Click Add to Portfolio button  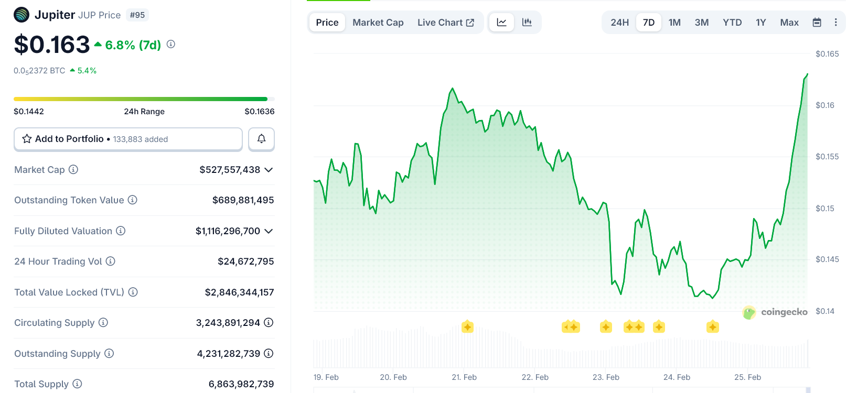128,139
